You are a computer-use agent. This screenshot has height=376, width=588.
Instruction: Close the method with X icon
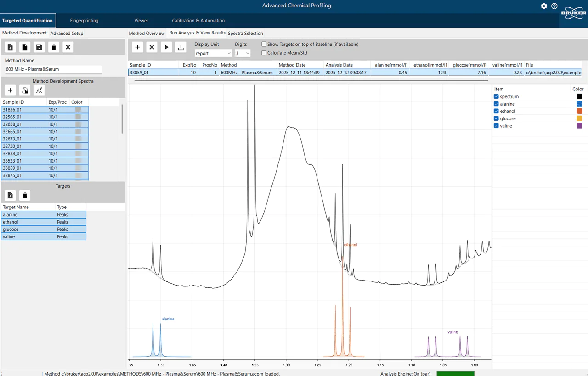click(68, 47)
